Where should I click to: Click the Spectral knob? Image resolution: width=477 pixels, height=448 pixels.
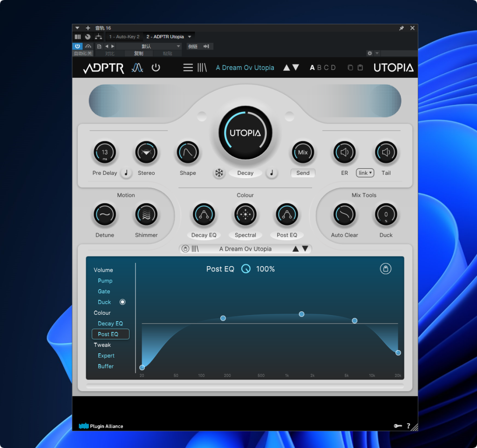[245, 214]
